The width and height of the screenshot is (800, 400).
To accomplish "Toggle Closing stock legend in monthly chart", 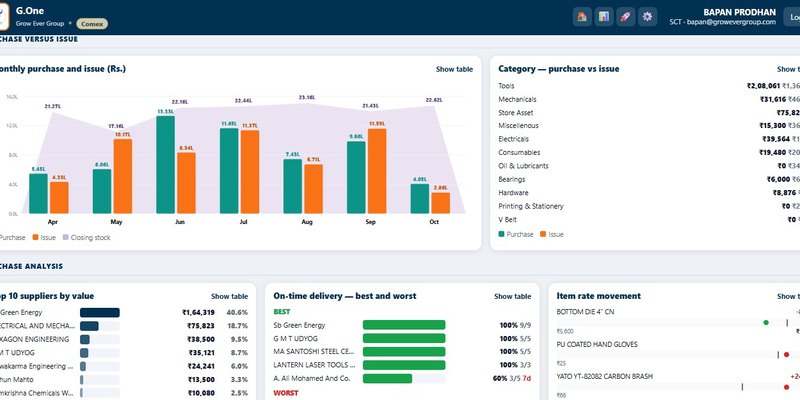I will pos(86,237).
